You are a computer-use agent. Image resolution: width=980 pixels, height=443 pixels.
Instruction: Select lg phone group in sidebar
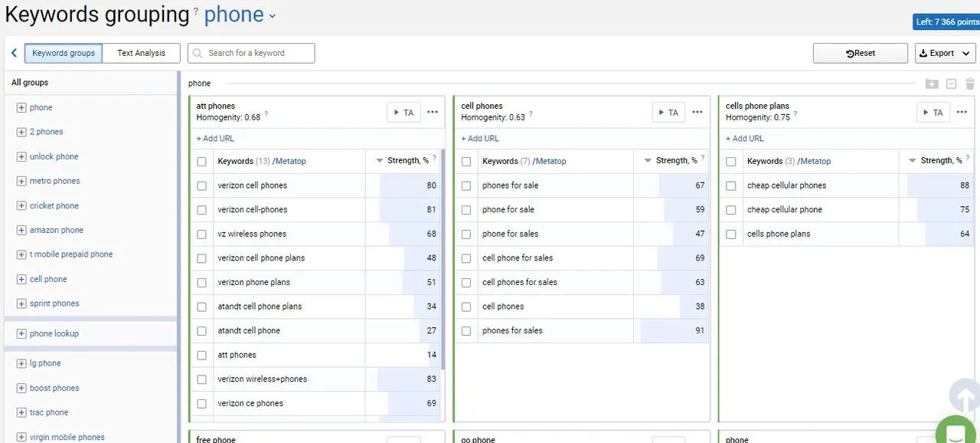click(x=45, y=363)
